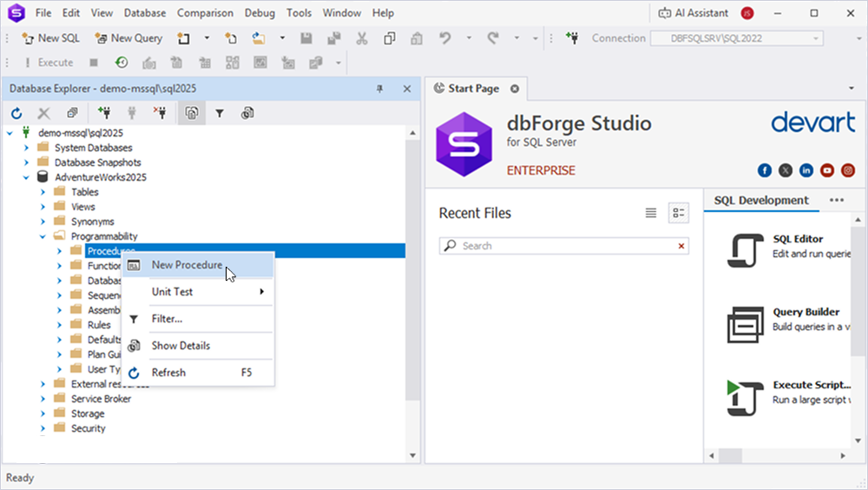
Task: Expand the Views folder
Action: pos(43,207)
